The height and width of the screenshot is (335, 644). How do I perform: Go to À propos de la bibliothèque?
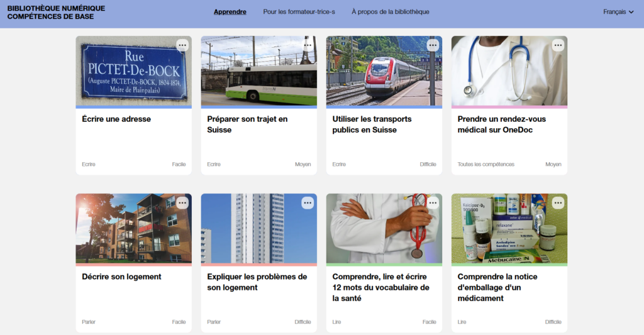[390, 12]
